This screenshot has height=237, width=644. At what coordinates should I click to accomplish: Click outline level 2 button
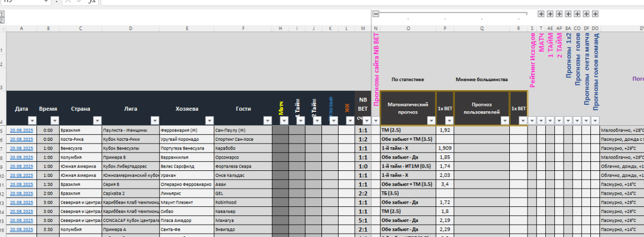click(x=2, y=20)
